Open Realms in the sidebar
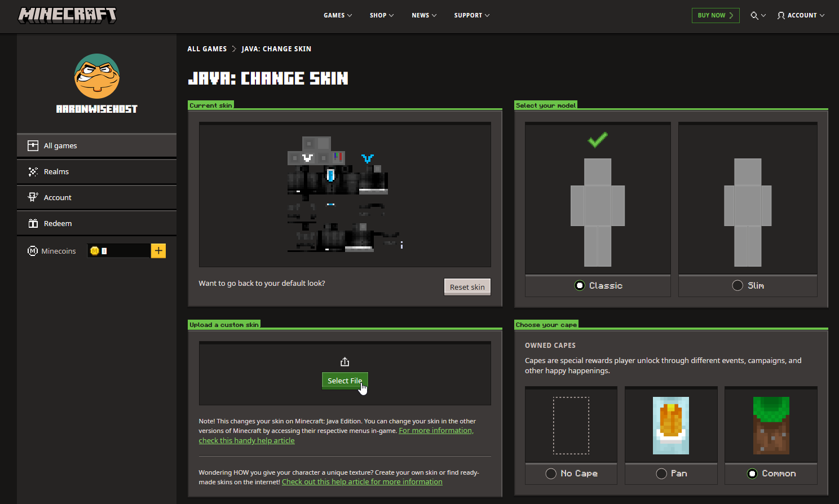 tap(97, 171)
